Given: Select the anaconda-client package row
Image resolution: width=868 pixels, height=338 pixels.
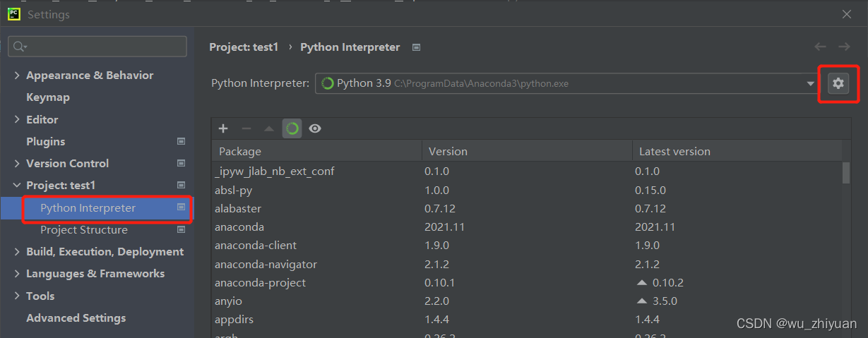Looking at the screenshot, I should point(527,246).
